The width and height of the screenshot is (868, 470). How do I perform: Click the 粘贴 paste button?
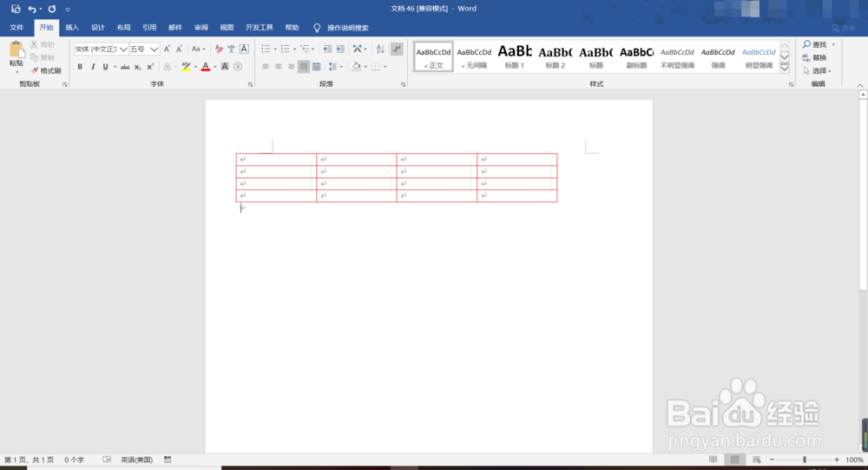(x=16, y=57)
